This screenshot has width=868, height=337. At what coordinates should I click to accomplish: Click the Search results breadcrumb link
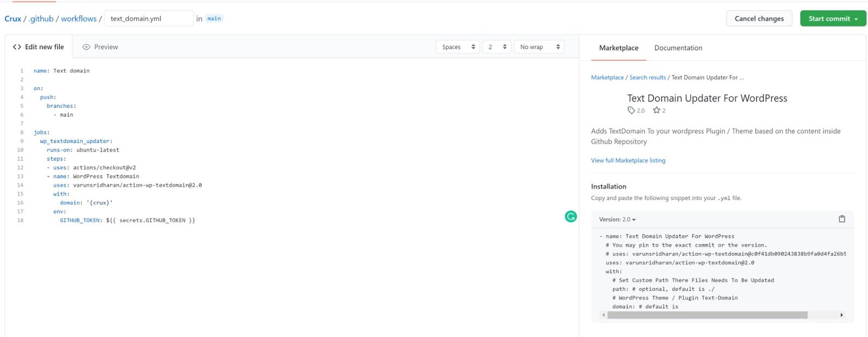pyautogui.click(x=647, y=77)
